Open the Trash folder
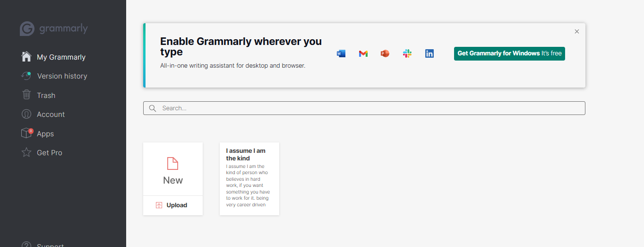Viewport: 644px width, 247px height. coord(46,96)
